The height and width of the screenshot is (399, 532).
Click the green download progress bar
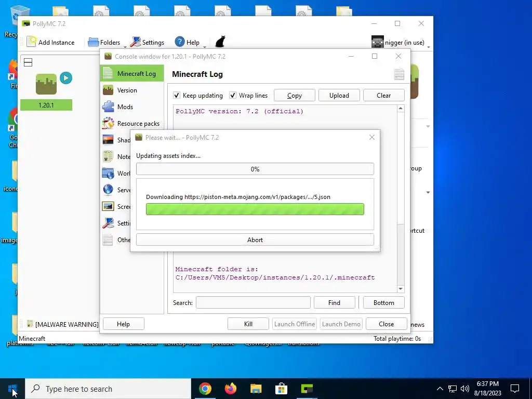click(255, 209)
